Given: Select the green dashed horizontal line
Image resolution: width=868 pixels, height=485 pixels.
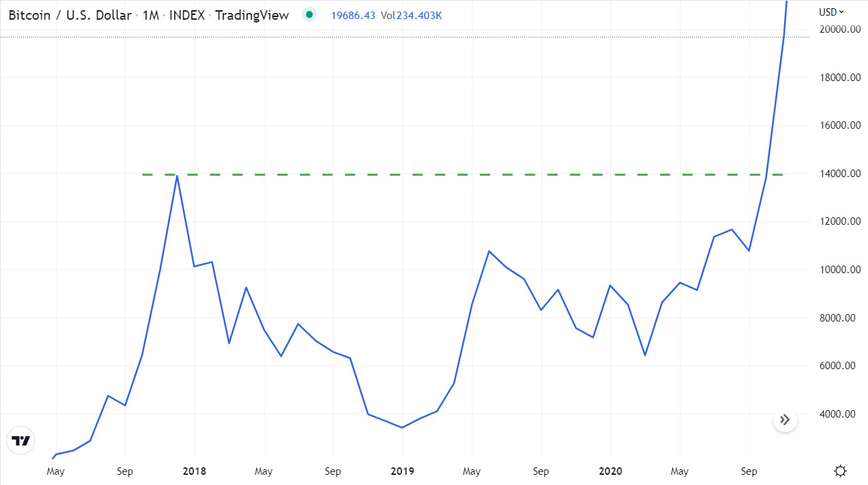Looking at the screenshot, I should click(462, 174).
